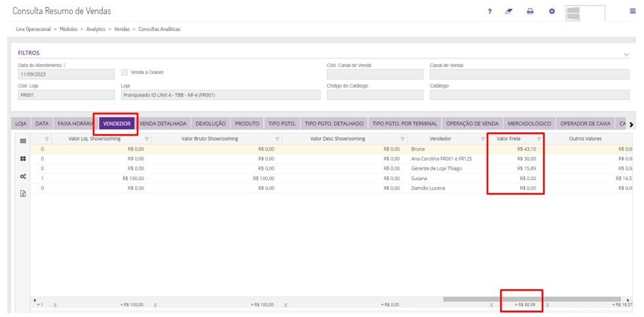Go to Analytics breadcrumb
Viewport: 644px width, 317px height.
tap(96, 29)
